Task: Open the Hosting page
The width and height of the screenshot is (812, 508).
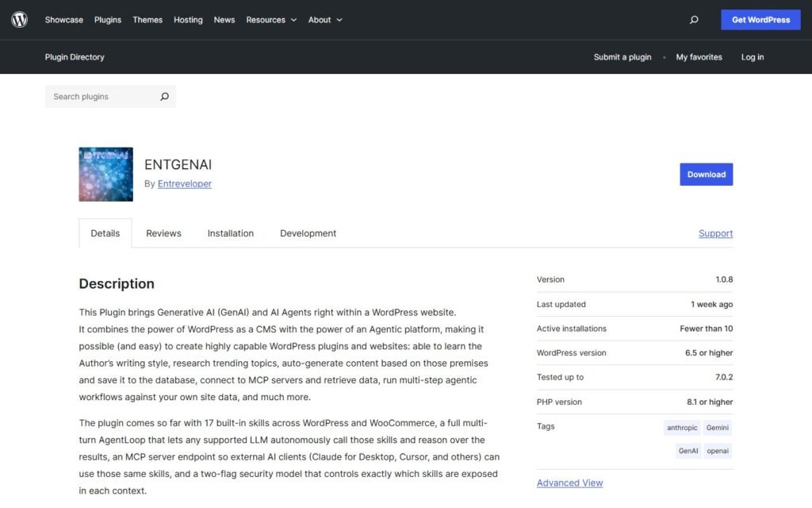Action: point(188,20)
